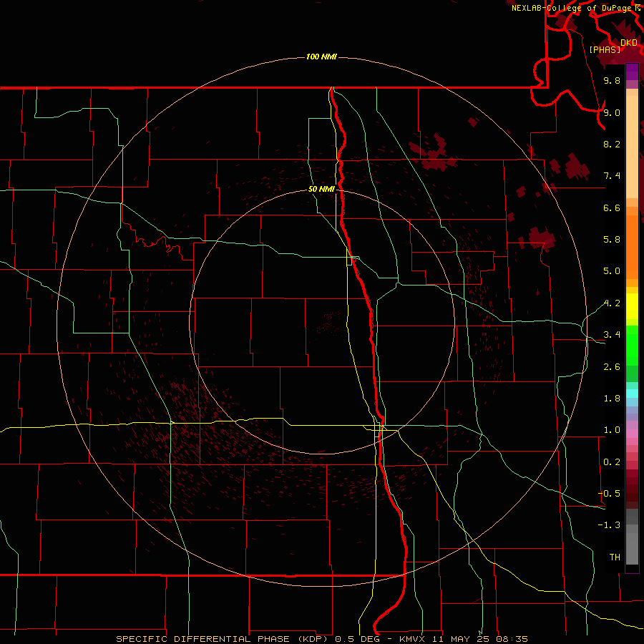
Task: Select the DKD product label
Action: click(x=629, y=42)
